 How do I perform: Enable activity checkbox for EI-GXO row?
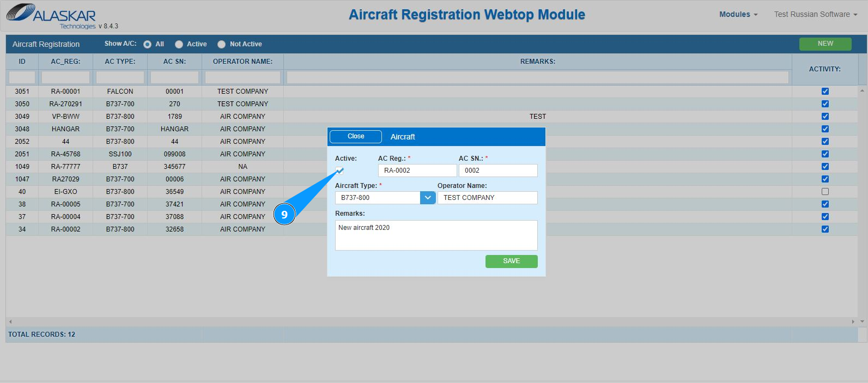pos(825,192)
